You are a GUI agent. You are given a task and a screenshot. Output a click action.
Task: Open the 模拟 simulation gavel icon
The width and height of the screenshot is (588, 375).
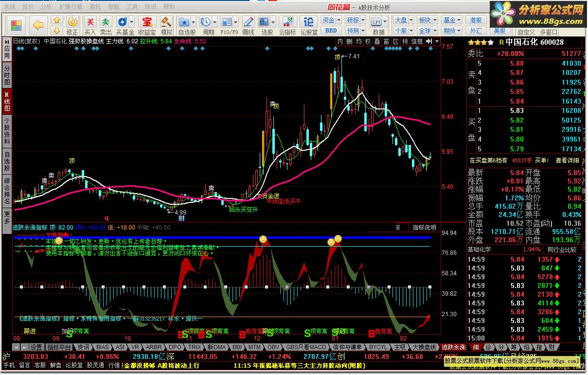pos(166,25)
